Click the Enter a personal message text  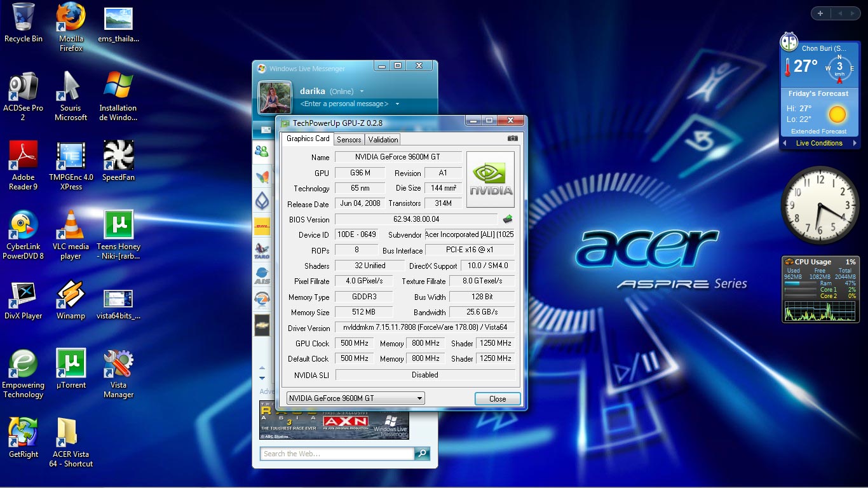click(x=344, y=104)
